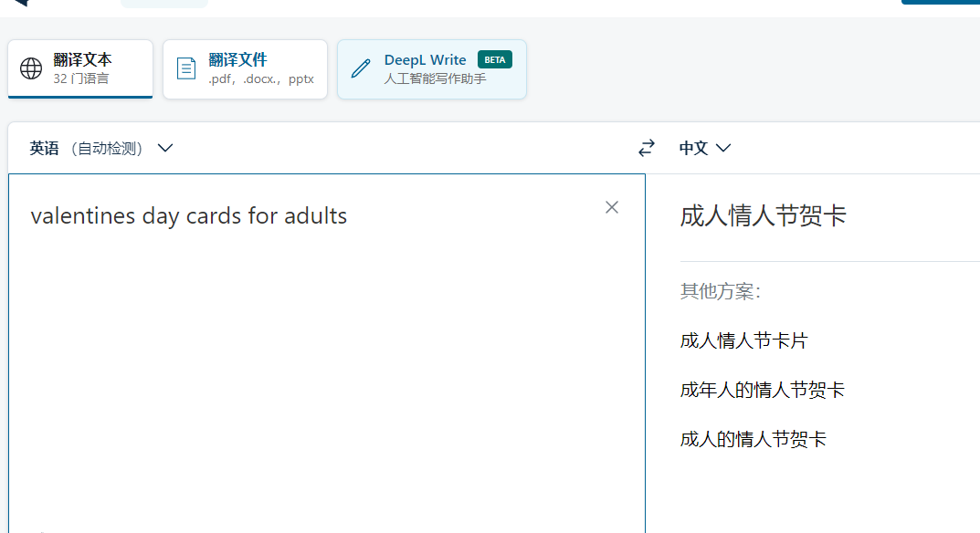Choose alternative 成人的情人节贺卡
980x533 pixels.
pos(753,439)
